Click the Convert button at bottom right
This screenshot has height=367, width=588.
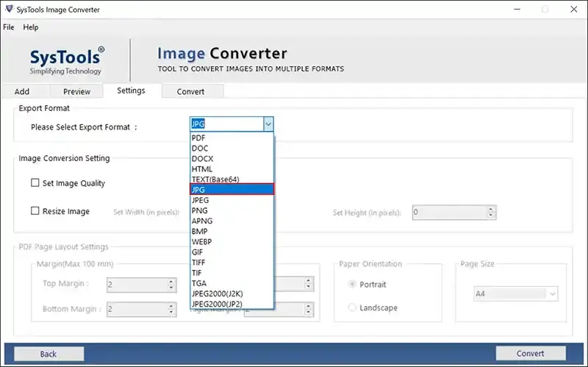pos(530,353)
